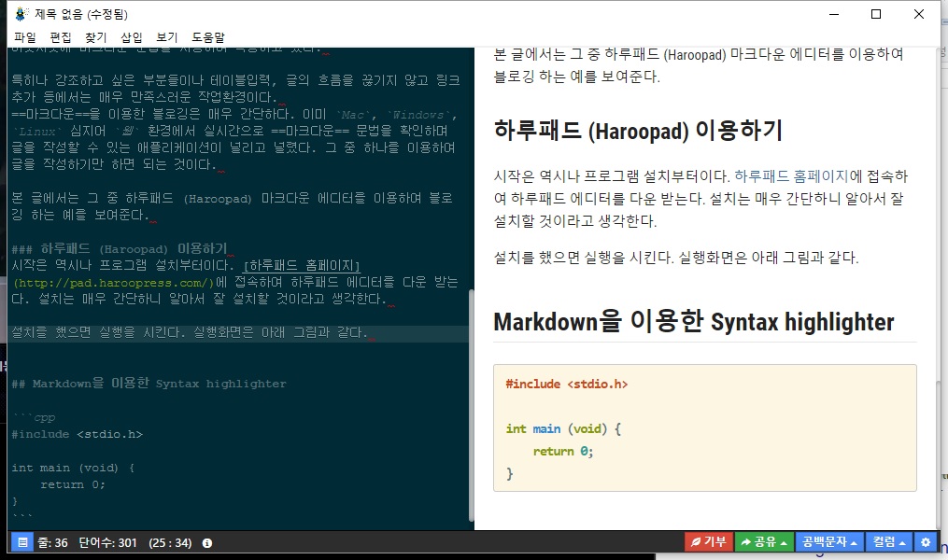Expand the 공백문자 whitespace dropdown
948x560 pixels.
coord(829,542)
